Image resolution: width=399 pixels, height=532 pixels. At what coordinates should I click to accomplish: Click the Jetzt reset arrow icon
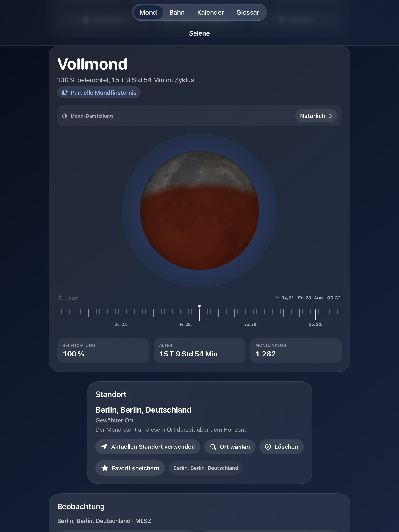(60, 298)
